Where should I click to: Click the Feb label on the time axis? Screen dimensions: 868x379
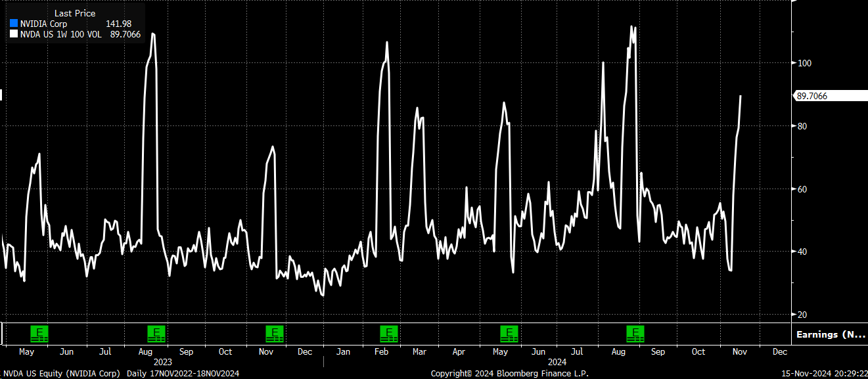click(x=380, y=351)
